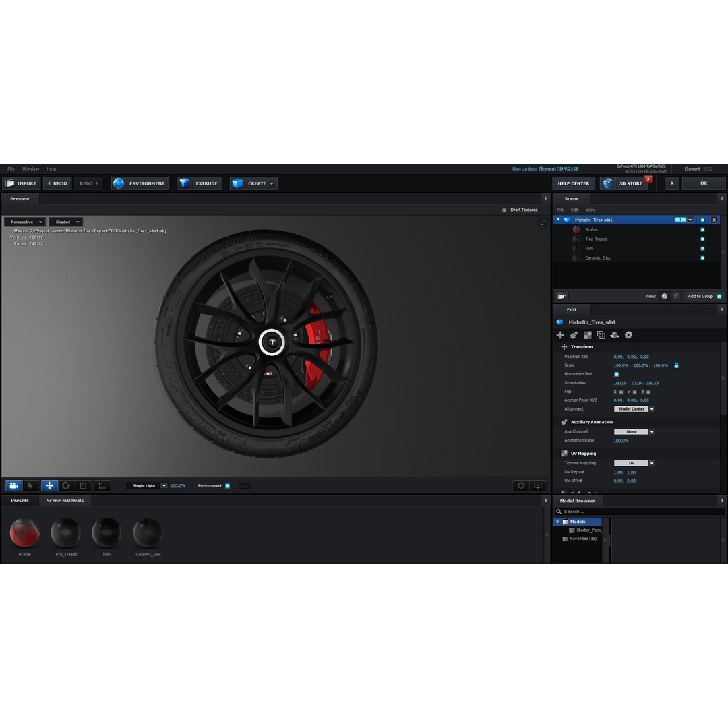Open the Scene panel View menu
The height and width of the screenshot is (728, 728).
tap(590, 210)
